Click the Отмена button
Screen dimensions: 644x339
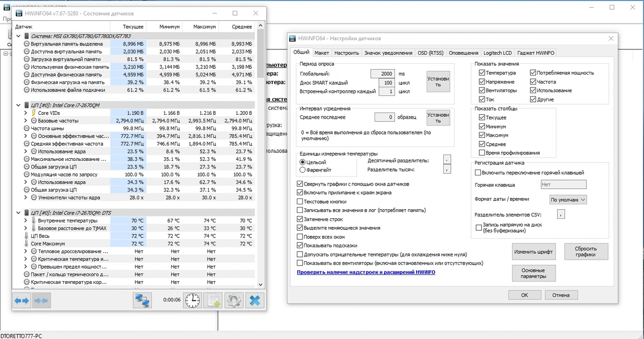(x=561, y=295)
